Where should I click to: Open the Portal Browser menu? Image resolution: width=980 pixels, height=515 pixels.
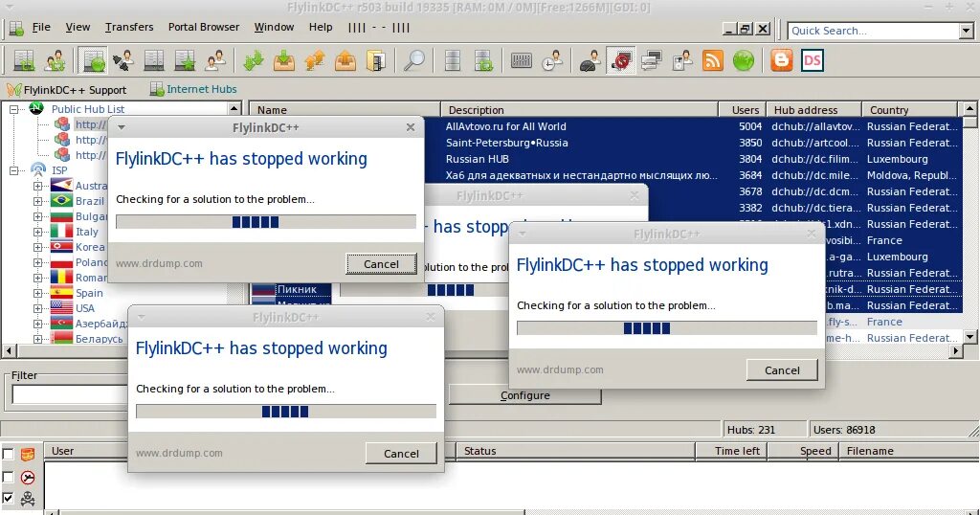click(x=204, y=27)
